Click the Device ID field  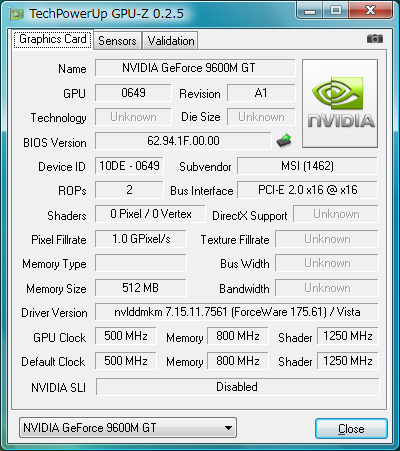[x=129, y=166]
